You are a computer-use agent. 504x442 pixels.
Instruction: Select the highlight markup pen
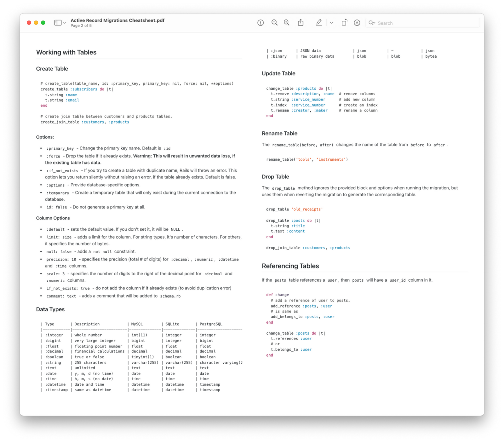pyautogui.click(x=319, y=23)
